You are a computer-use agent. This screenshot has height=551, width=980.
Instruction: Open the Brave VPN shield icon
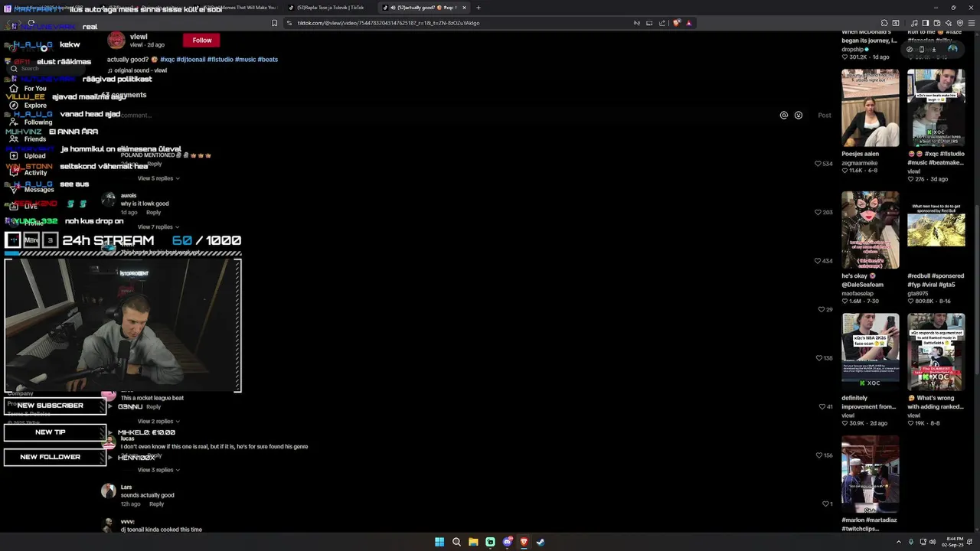(x=960, y=23)
